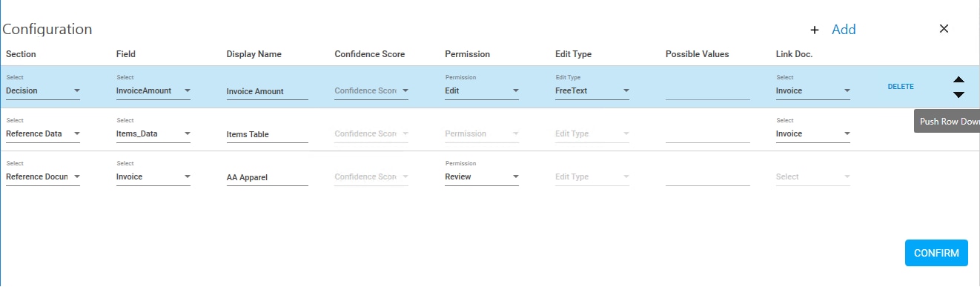Open first row Invoice link doc dropdown
Screen dimensions: 980x287
[x=813, y=90]
